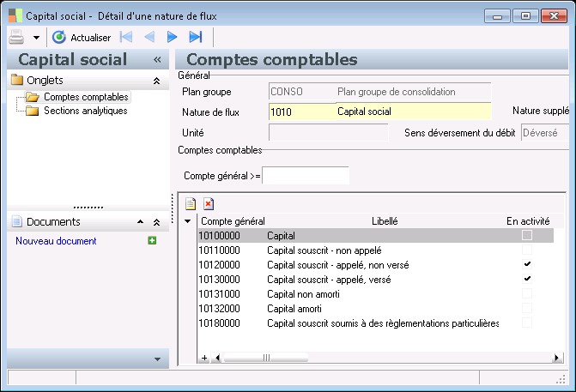Maximize the Capital social window
The height and width of the screenshot is (392, 576).
click(x=525, y=16)
